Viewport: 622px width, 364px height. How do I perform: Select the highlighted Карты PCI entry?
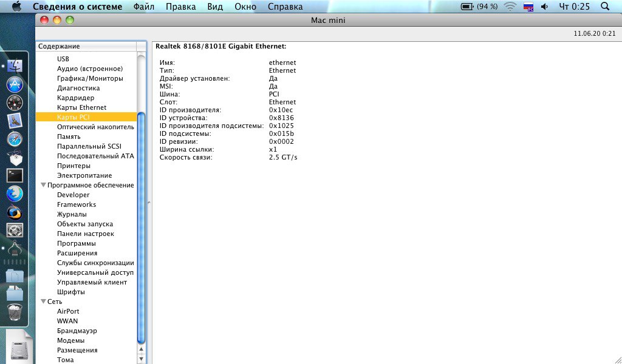point(86,117)
